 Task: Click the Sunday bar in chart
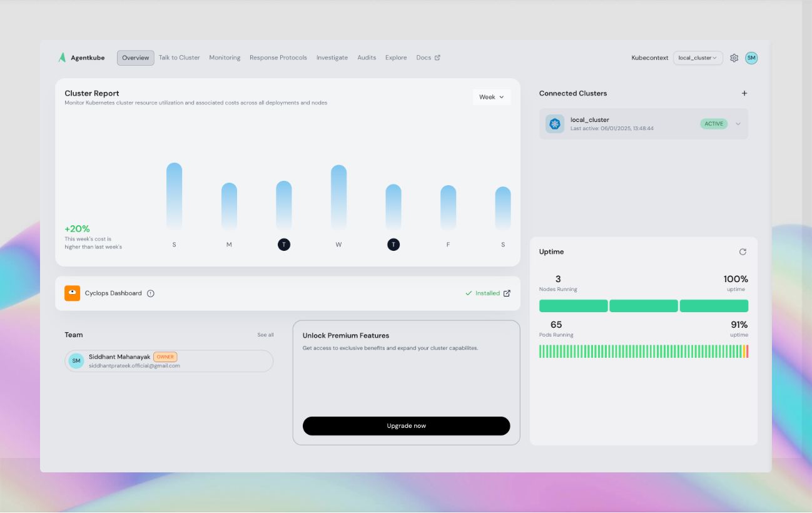(174, 196)
